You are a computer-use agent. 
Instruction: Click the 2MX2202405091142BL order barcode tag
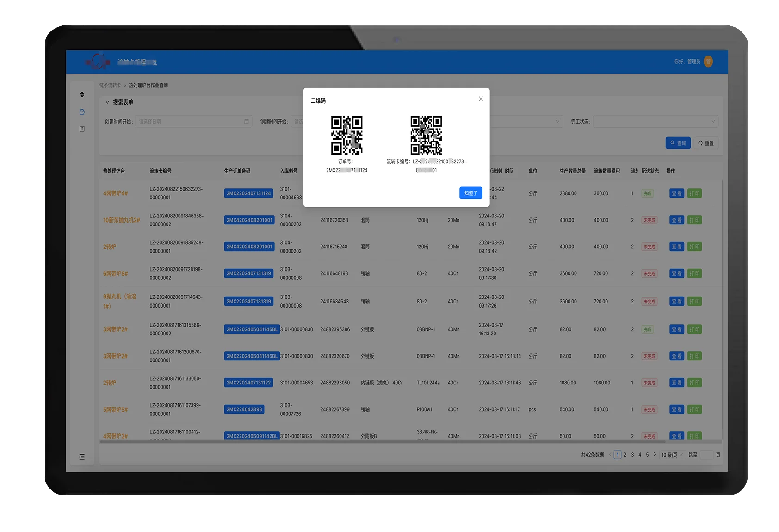pos(252,436)
